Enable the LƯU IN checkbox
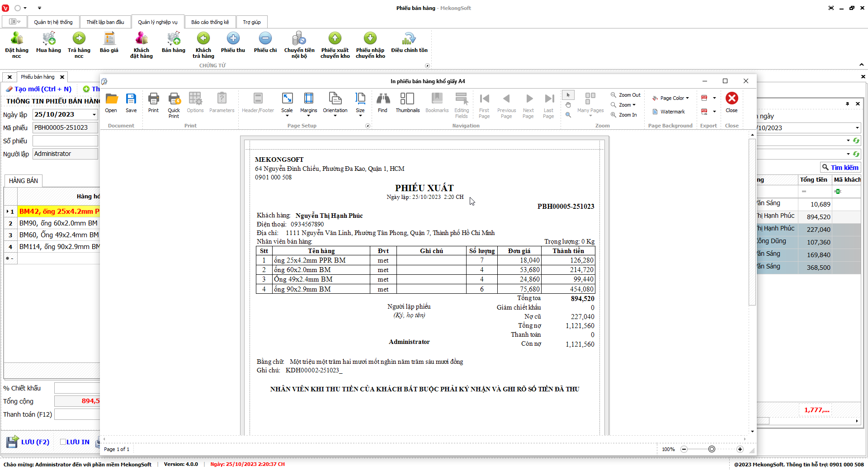This screenshot has height=470, width=868. pos(63,442)
